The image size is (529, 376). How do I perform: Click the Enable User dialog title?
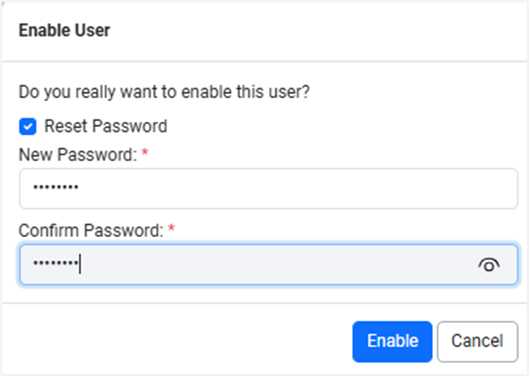pyautogui.click(x=64, y=30)
